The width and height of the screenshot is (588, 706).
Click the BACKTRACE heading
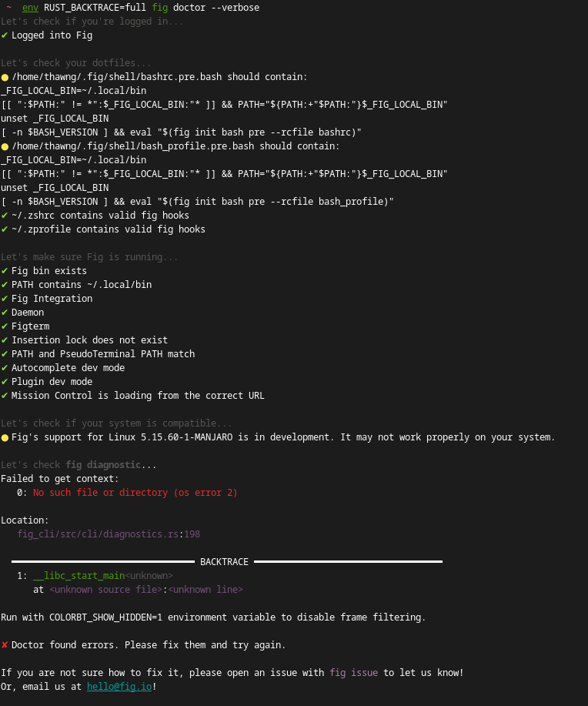(224, 562)
